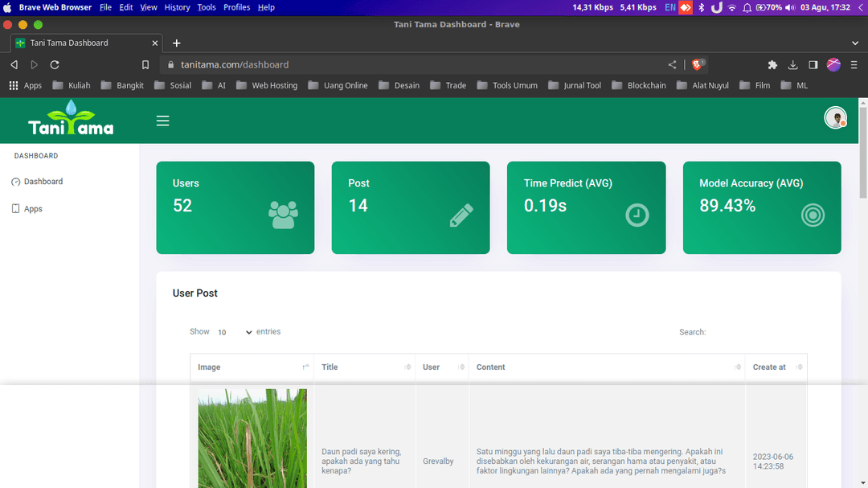Viewport: 868px width, 488px height.
Task: Open the Web Hosting bookmarks folder
Action: pyautogui.click(x=266, y=85)
